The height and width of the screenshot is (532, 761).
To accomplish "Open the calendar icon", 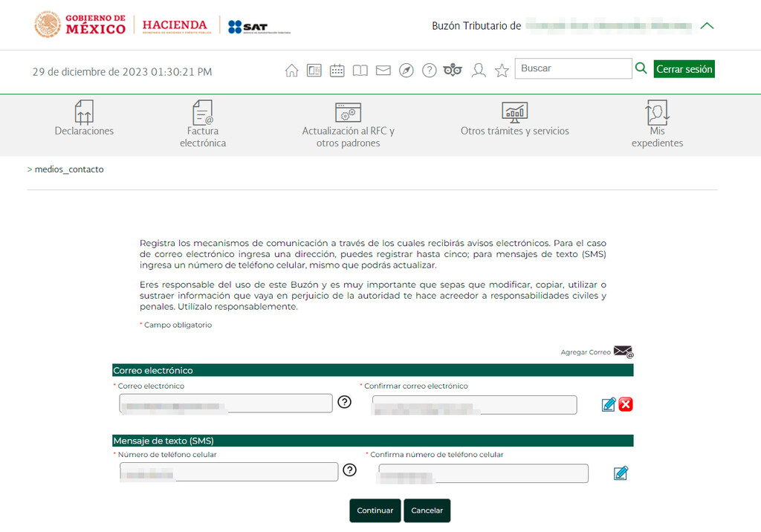I will [337, 69].
